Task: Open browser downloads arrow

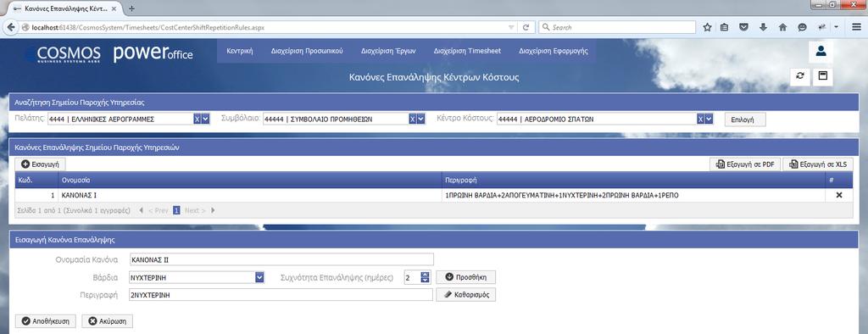Action: click(x=764, y=27)
